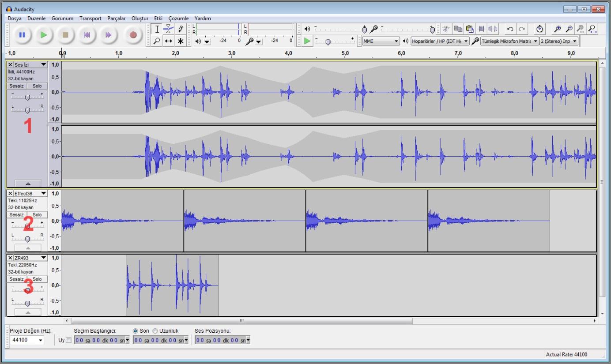Collapse the ZR493 track

point(28,312)
